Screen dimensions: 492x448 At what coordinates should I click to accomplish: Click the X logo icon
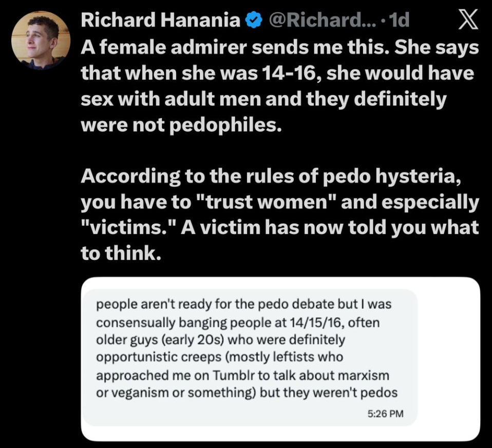pyautogui.click(x=467, y=21)
